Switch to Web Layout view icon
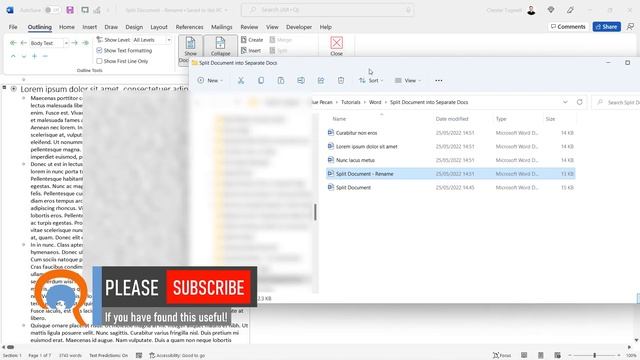Viewport: 640px width, 360px height. pos(558,356)
